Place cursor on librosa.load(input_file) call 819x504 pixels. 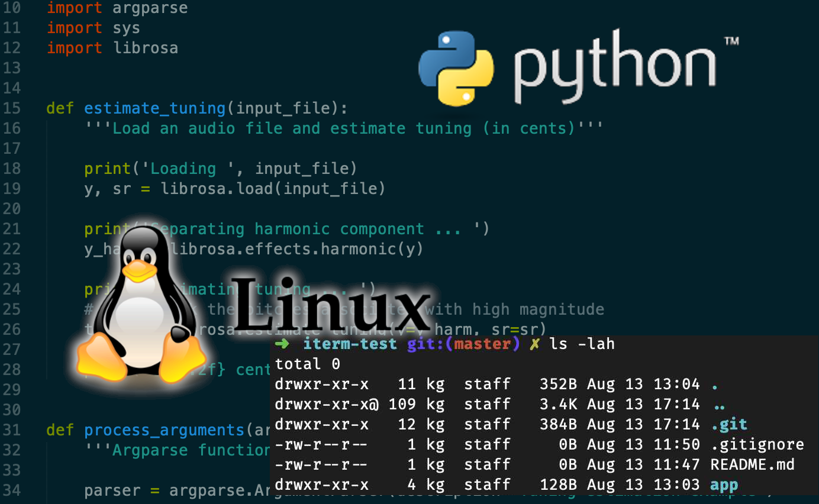coord(273,189)
